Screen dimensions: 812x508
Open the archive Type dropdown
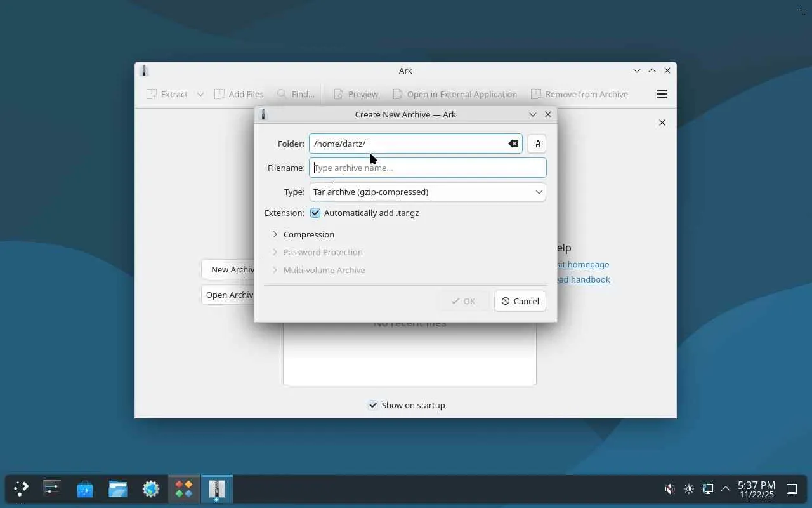pos(428,192)
